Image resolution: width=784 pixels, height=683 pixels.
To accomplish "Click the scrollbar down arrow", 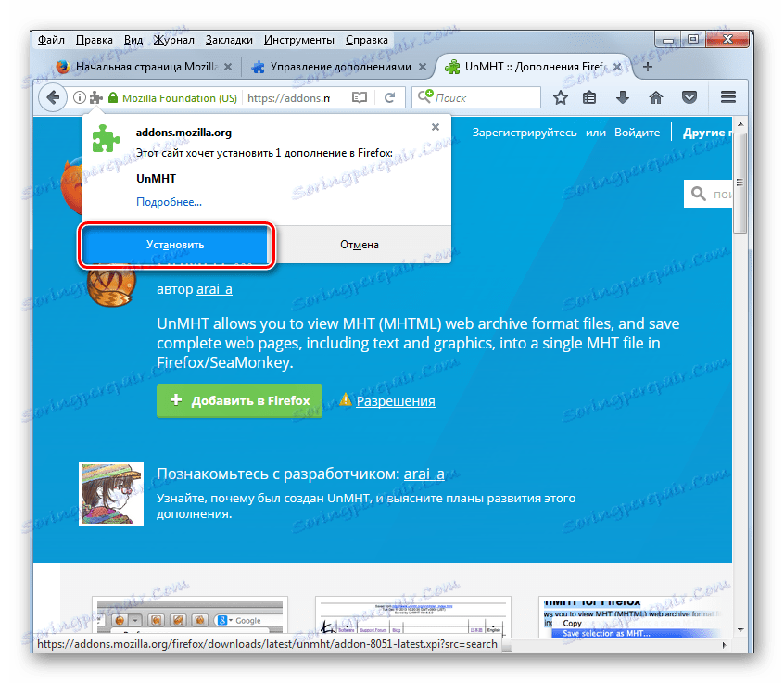I will point(740,629).
